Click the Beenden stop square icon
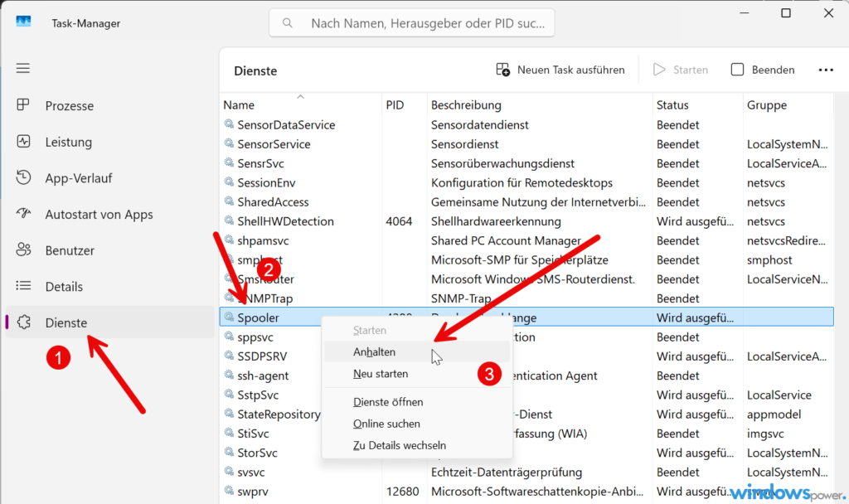This screenshot has height=504, width=849. coord(737,70)
